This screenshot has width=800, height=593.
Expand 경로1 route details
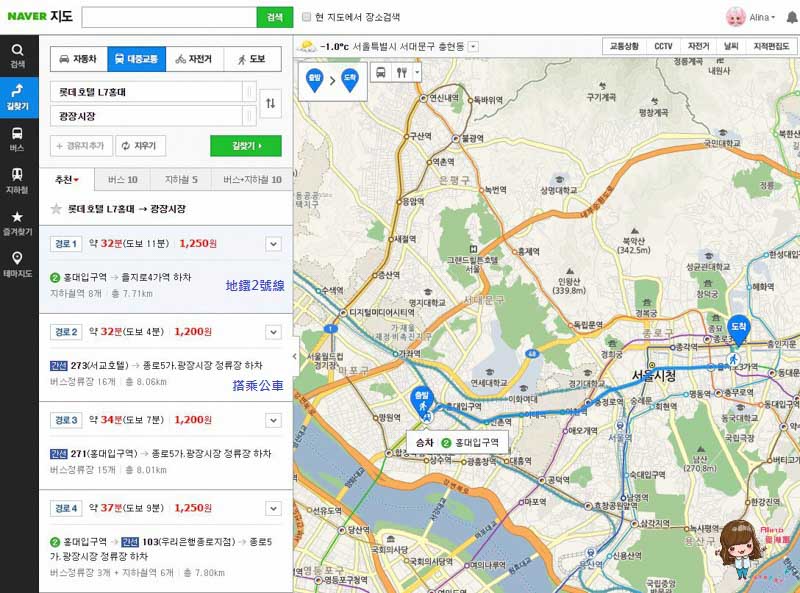click(x=273, y=244)
